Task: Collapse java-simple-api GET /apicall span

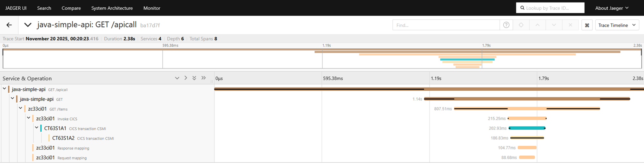Action: (5, 88)
